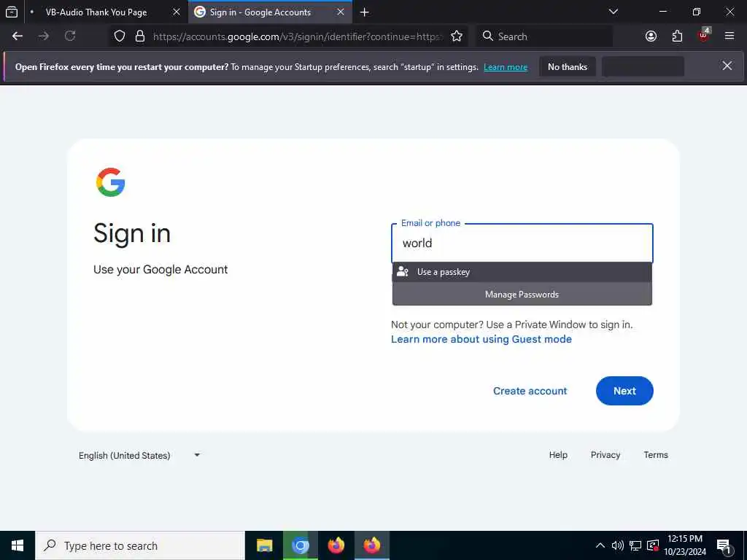Image resolution: width=747 pixels, height=560 pixels.
Task: Close the startup notification bar
Action: tap(727, 66)
